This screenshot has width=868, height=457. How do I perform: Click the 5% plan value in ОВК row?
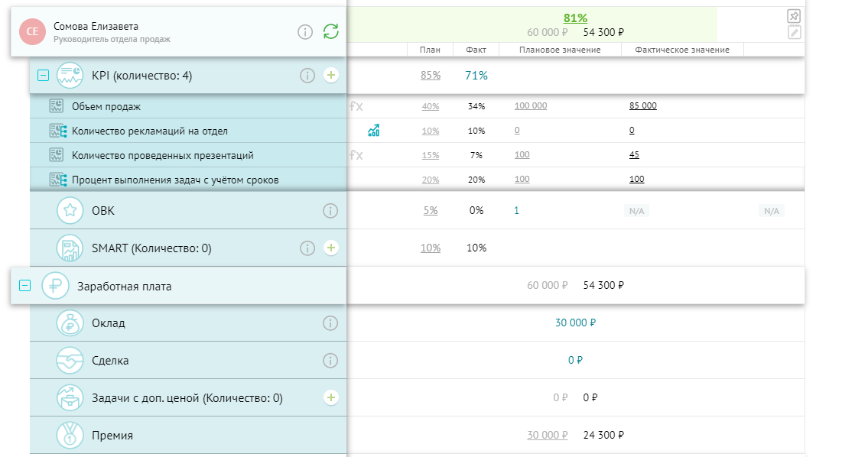[x=431, y=211]
